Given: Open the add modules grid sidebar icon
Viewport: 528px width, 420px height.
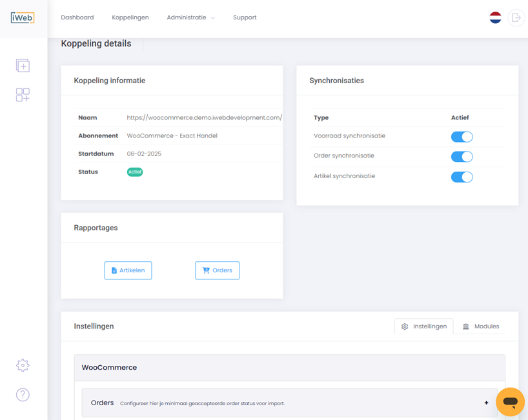Looking at the screenshot, I should [x=23, y=95].
